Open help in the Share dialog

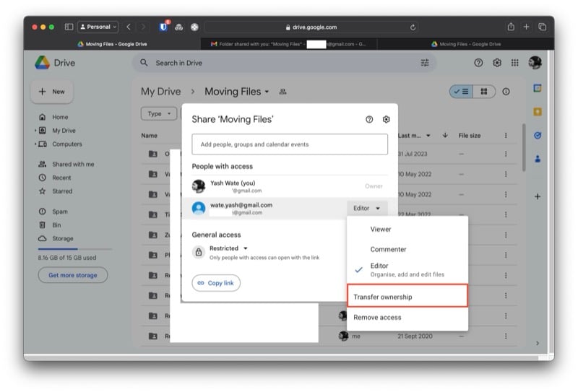point(369,119)
